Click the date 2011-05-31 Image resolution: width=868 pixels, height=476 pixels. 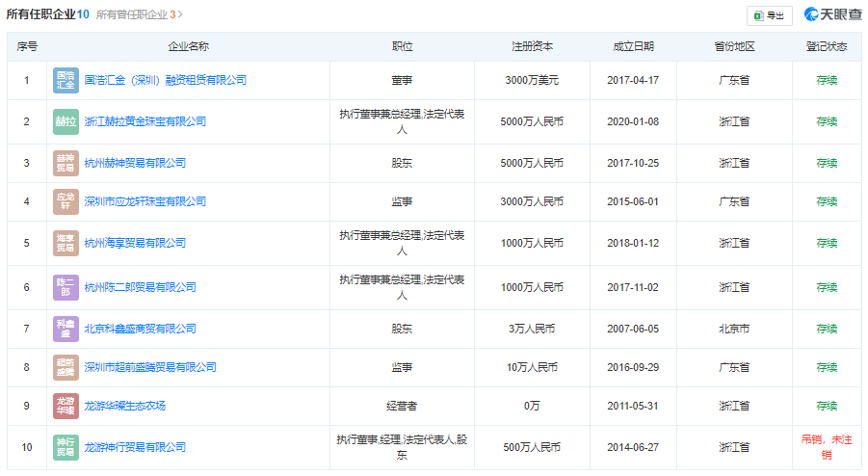coord(633,407)
